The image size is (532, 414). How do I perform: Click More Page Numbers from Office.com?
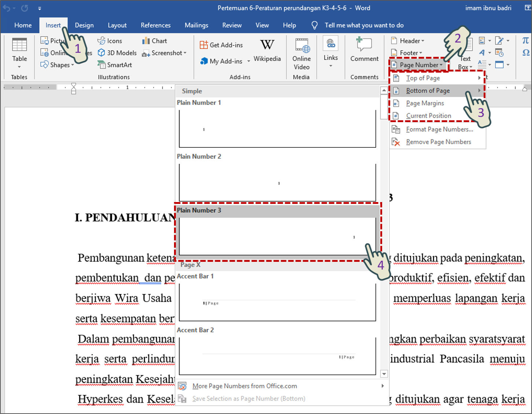tap(244, 386)
